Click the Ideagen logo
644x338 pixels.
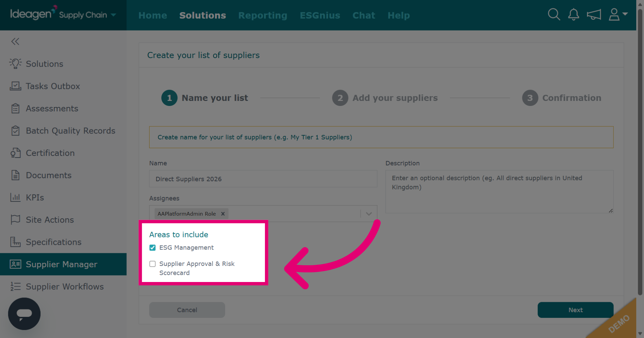(x=33, y=13)
